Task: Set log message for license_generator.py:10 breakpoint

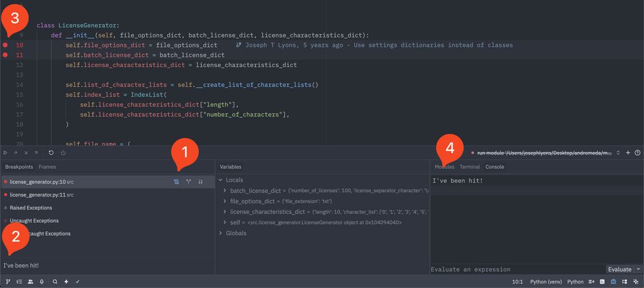Action: click(x=176, y=182)
